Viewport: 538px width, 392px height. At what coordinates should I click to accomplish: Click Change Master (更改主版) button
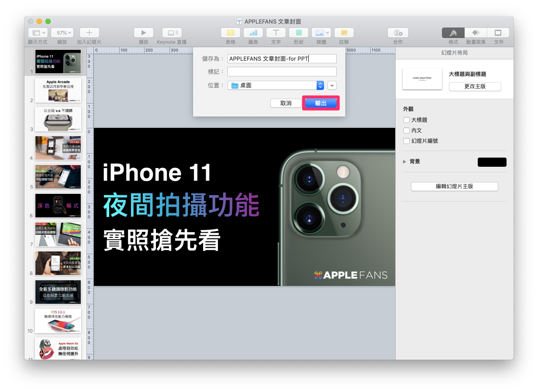pyautogui.click(x=475, y=86)
